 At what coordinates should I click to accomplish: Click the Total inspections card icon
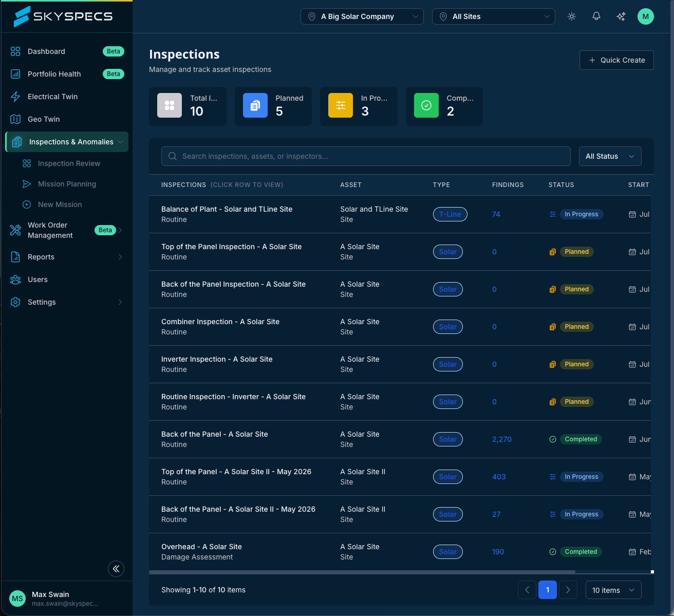(170, 105)
